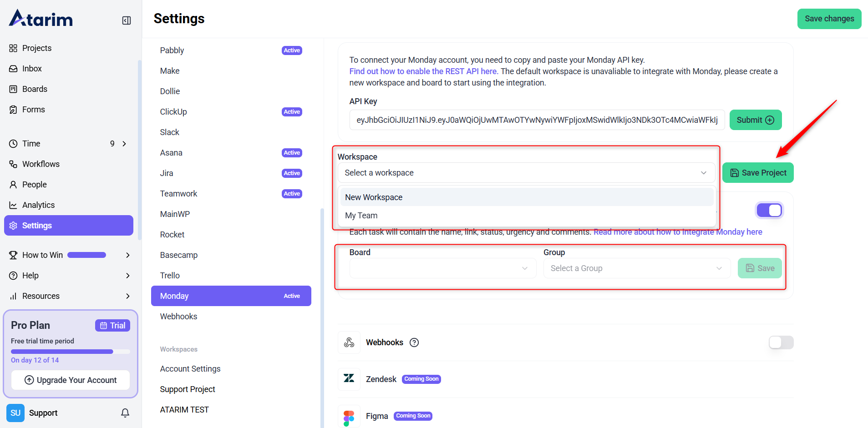The width and height of the screenshot is (868, 428).
Task: Disable the Monday integration toggle
Action: (769, 210)
